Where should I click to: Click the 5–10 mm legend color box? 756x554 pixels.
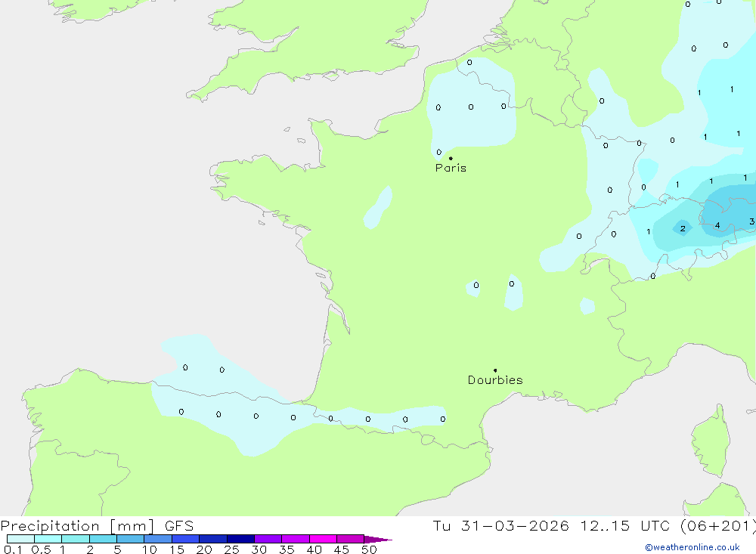click(x=131, y=539)
